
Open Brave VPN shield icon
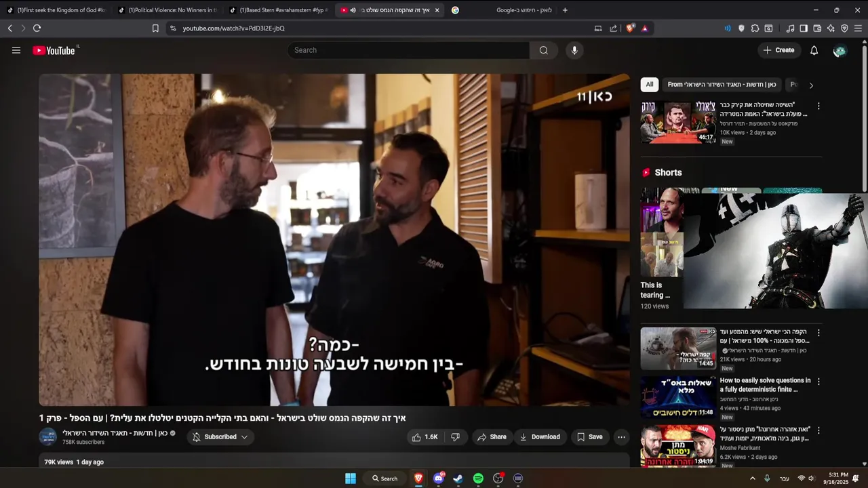coord(844,28)
